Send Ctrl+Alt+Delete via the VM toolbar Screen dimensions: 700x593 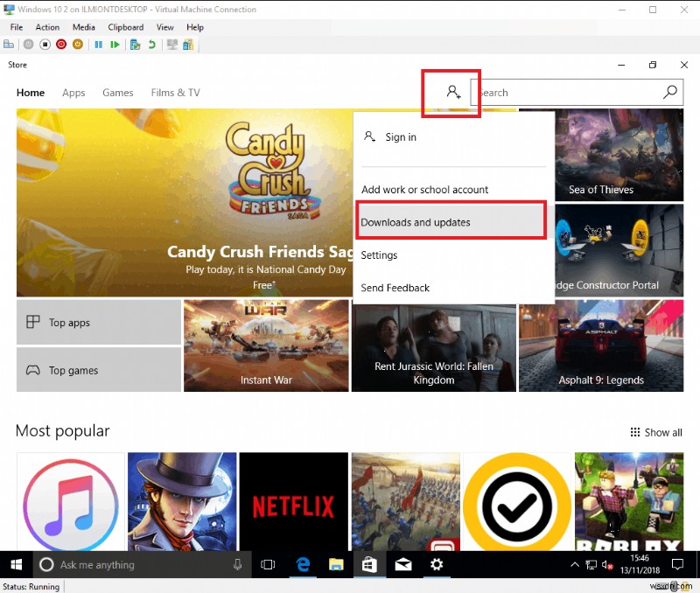[x=9, y=45]
